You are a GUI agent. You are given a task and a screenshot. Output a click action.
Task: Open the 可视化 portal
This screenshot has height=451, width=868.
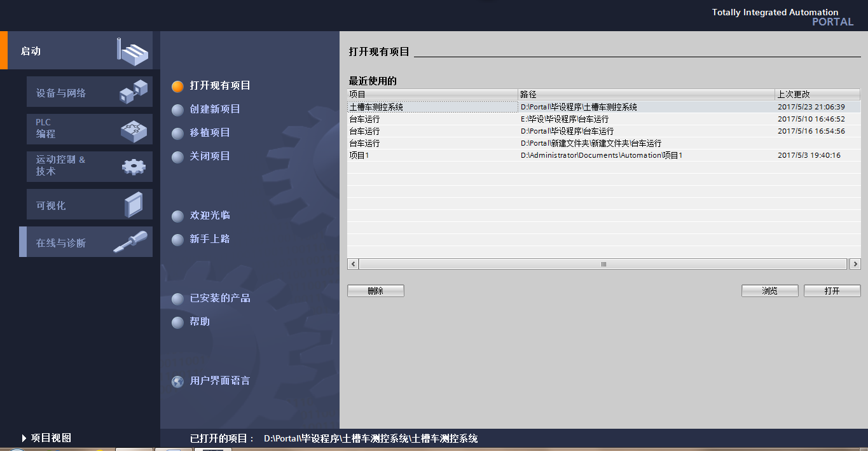90,204
